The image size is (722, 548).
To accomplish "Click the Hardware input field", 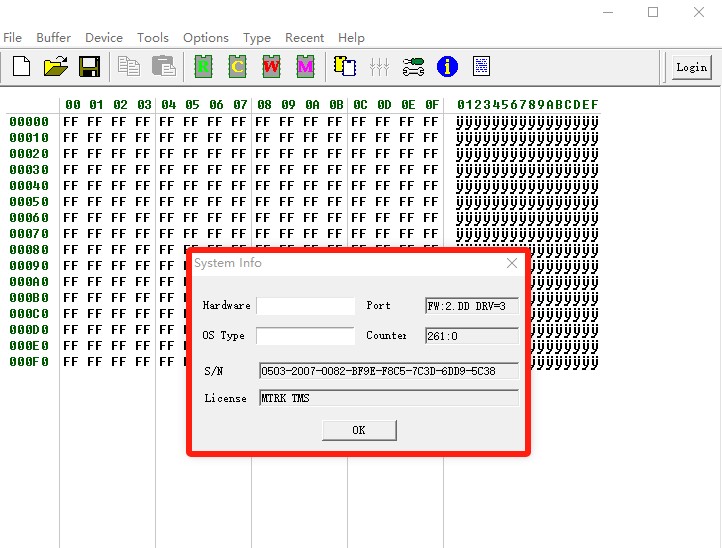I will pos(305,306).
